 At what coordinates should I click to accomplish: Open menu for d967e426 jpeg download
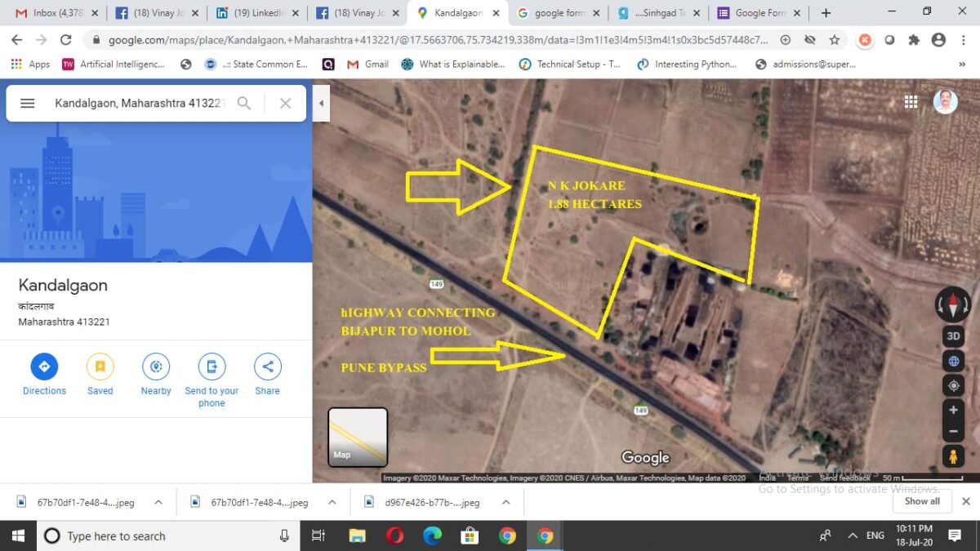click(506, 502)
